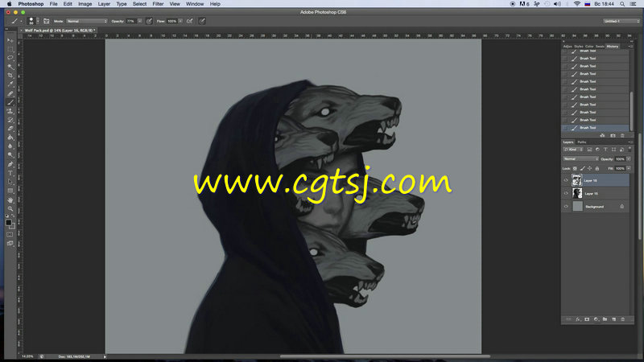644x362 pixels.
Task: Change screen mode icon in toolbox
Action: [10, 244]
